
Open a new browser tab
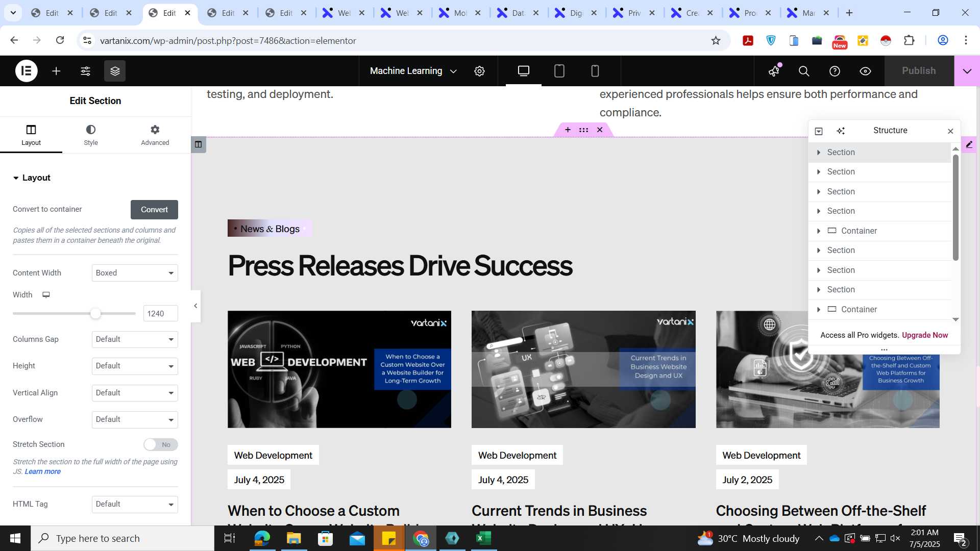pyautogui.click(x=849, y=13)
